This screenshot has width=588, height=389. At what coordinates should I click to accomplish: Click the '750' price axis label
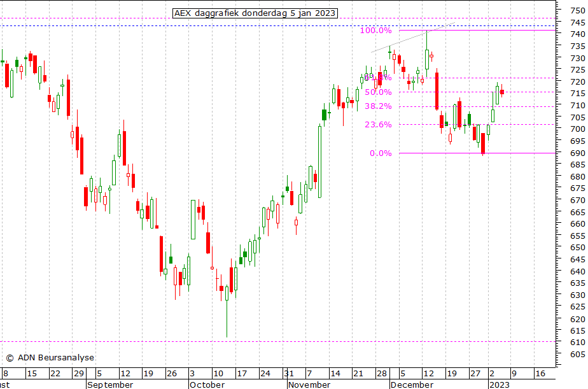click(578, 11)
